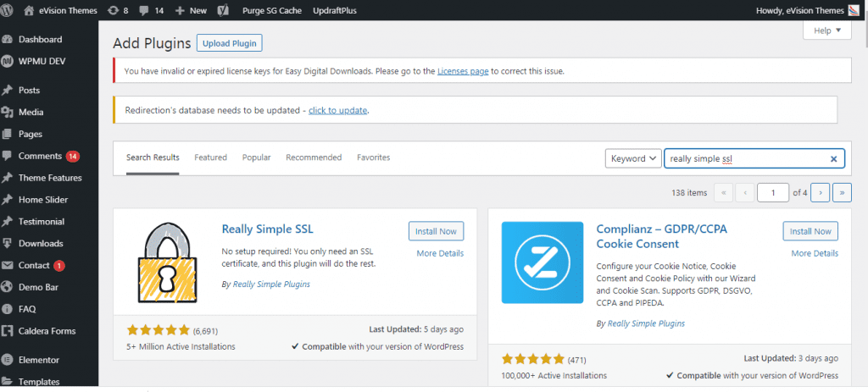
Task: Open the Really Simple SSL title link
Action: 267,229
